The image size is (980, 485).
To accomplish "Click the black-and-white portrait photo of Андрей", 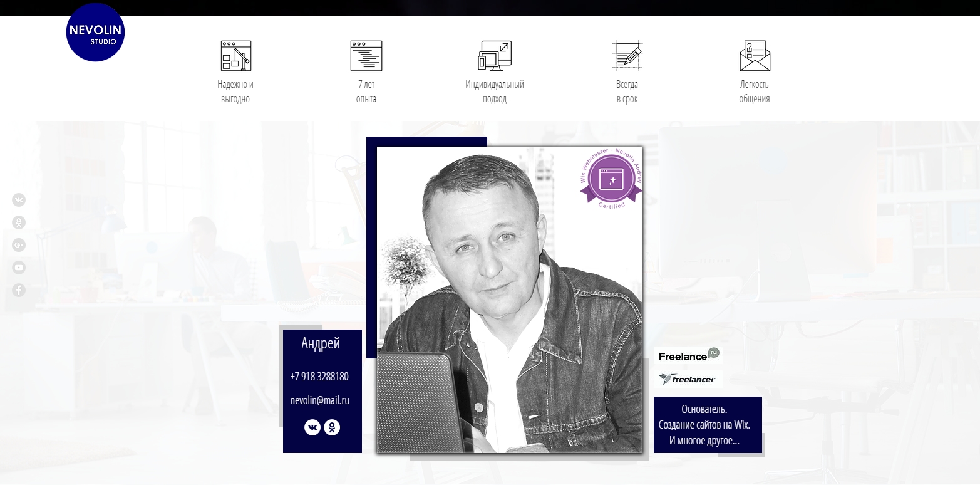I will tap(510, 300).
